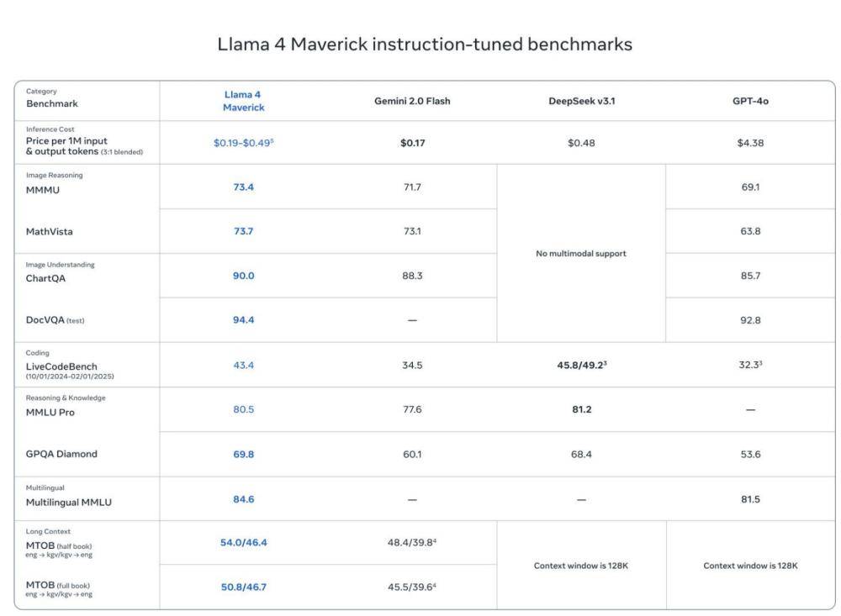Click the "No multimodal support" cell

click(x=581, y=254)
